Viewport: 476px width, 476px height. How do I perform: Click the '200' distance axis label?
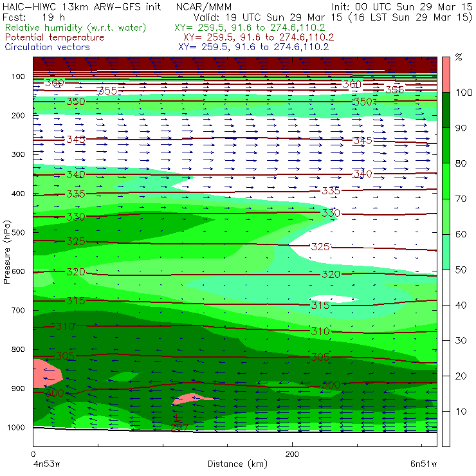(292, 454)
